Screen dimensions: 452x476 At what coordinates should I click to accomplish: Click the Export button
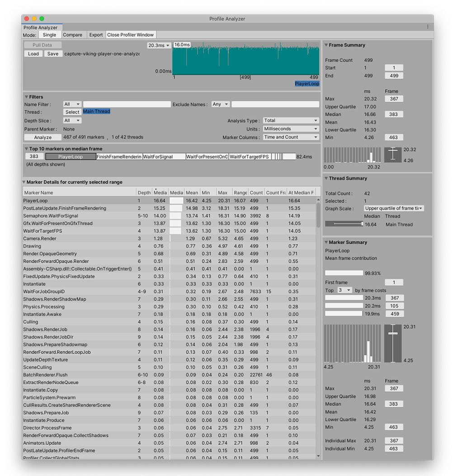pyautogui.click(x=96, y=35)
